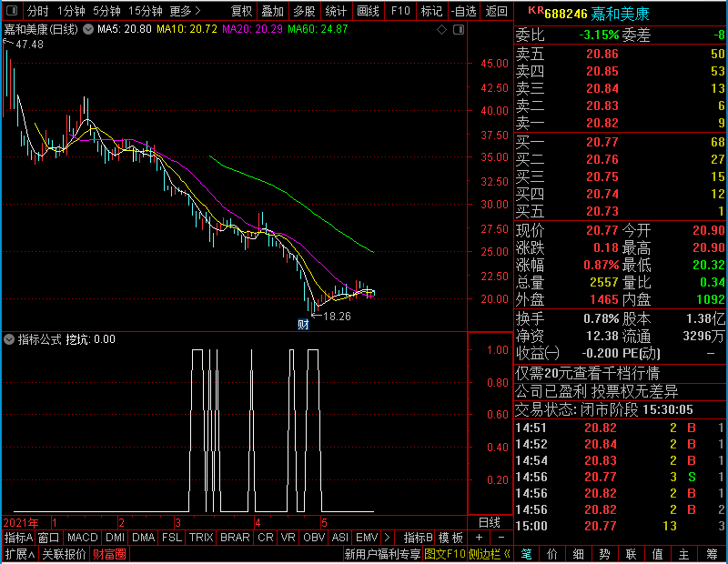
Task: Select the 势 trend tab
Action: pyautogui.click(x=604, y=554)
